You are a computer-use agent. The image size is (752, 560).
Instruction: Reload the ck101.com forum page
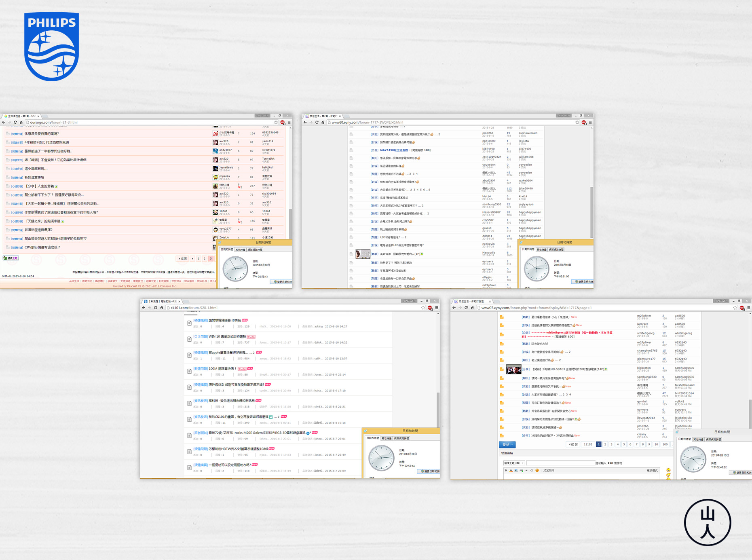(x=155, y=308)
